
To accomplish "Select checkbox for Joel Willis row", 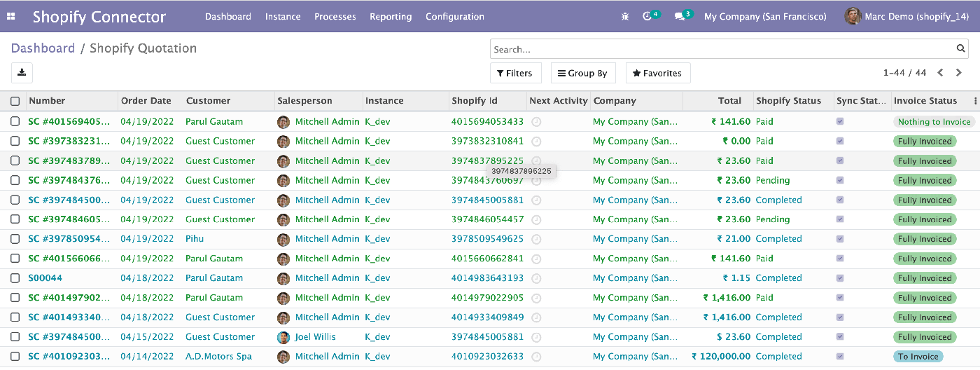I will coord(15,337).
